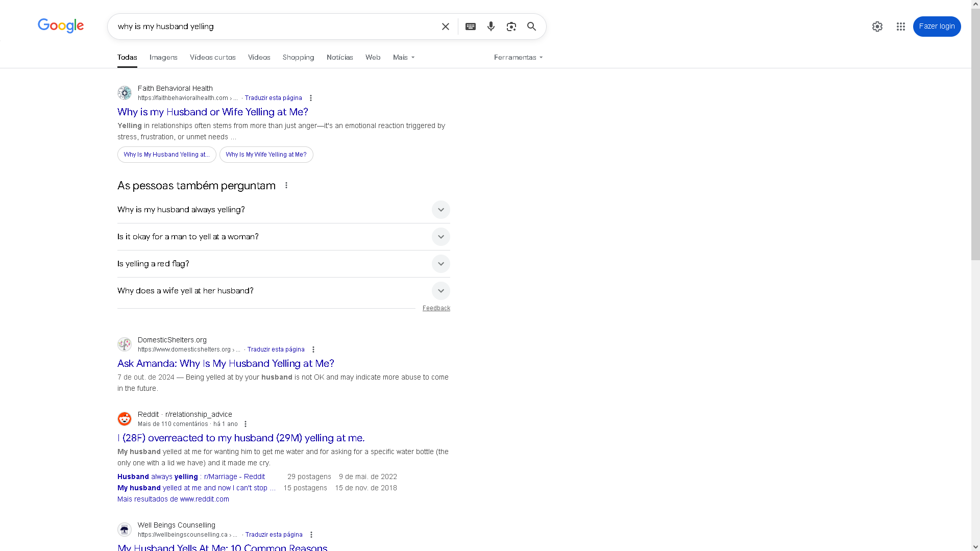Image resolution: width=980 pixels, height=551 pixels.
Task: Open 'Ask Amanda: Why Is My Husband Yelling at Me?'
Action: (226, 363)
